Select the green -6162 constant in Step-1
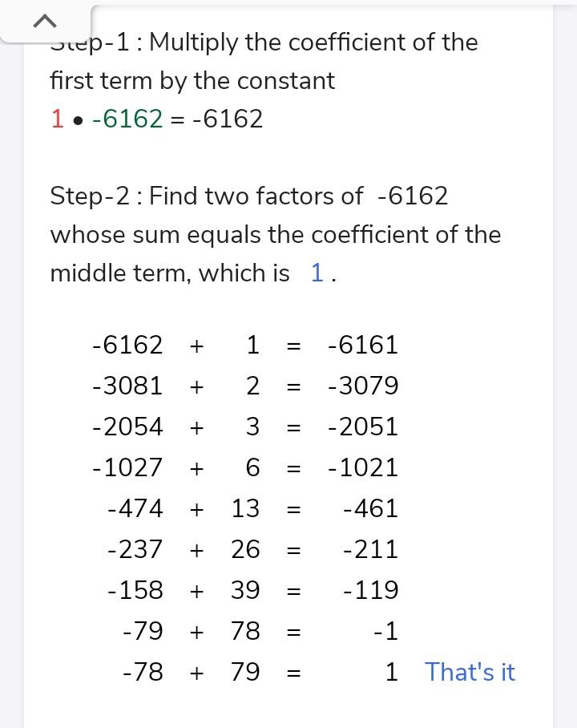The width and height of the screenshot is (577, 728). coord(127,119)
